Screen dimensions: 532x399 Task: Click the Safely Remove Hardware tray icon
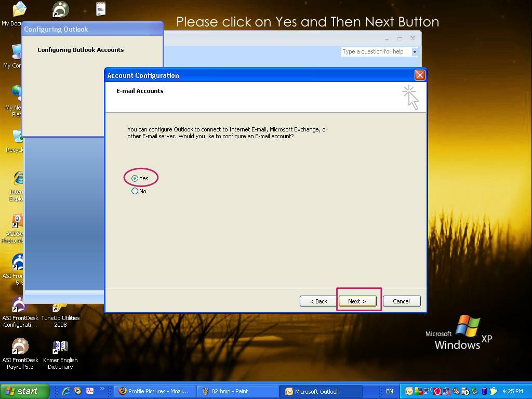click(475, 391)
